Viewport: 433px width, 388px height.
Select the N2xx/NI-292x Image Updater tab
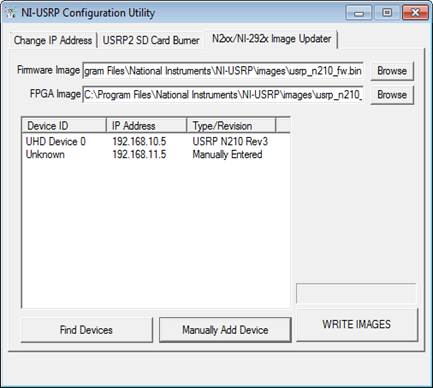(271, 39)
